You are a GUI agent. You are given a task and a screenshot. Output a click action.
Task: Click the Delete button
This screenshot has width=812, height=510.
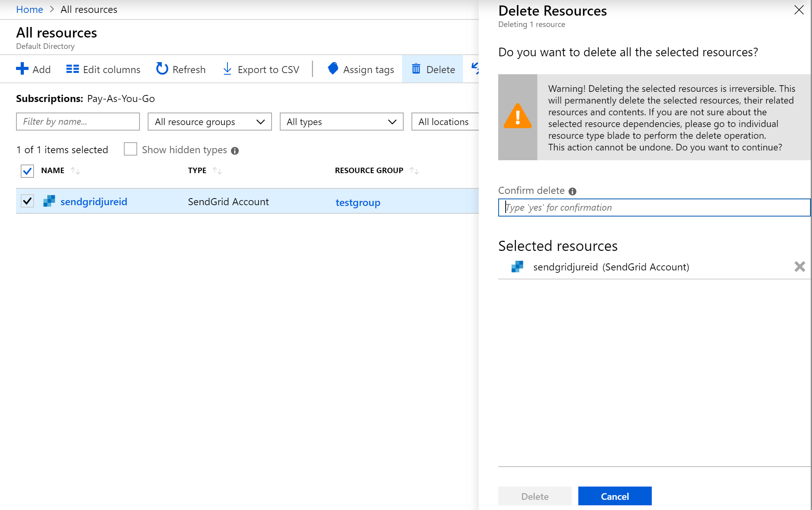534,495
